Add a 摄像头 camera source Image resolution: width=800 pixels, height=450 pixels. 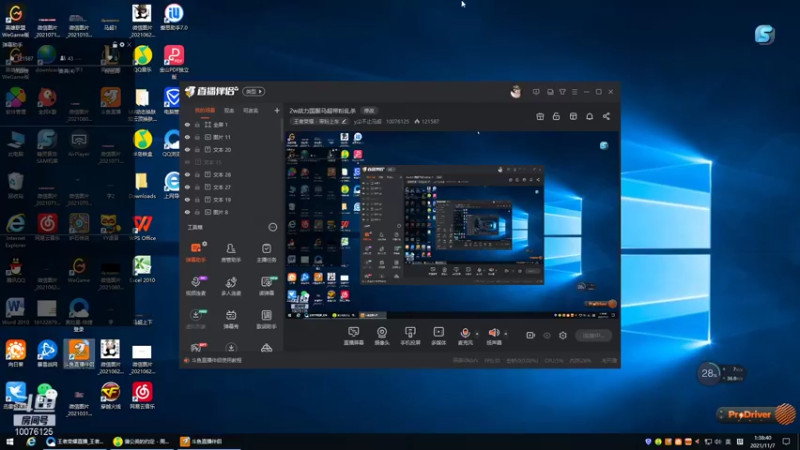tap(382, 336)
